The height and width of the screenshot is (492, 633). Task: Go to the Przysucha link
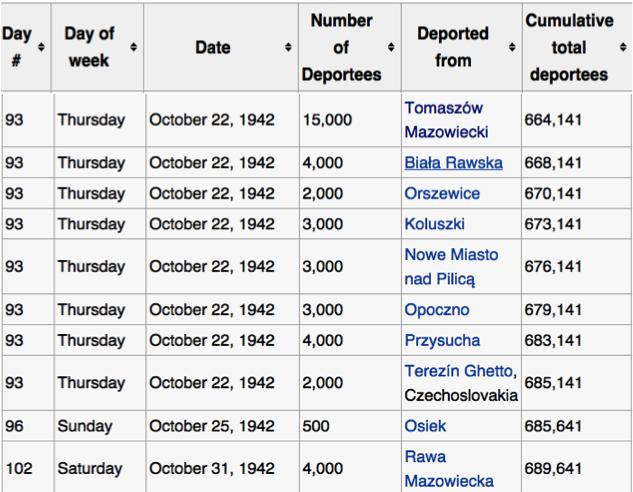click(x=442, y=340)
